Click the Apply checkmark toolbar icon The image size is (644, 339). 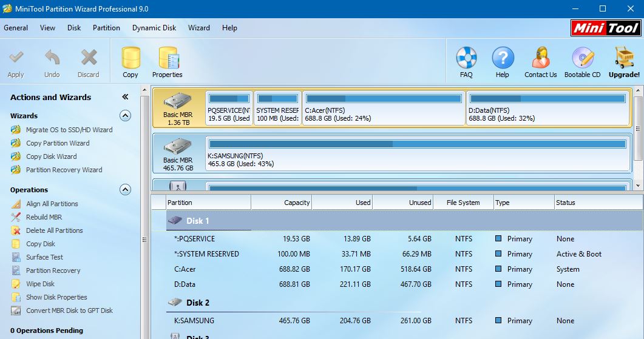coord(16,57)
